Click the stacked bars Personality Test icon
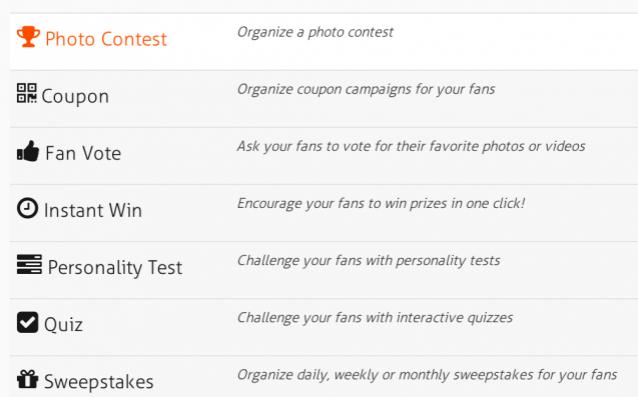This screenshot has width=638, height=397. click(x=29, y=264)
